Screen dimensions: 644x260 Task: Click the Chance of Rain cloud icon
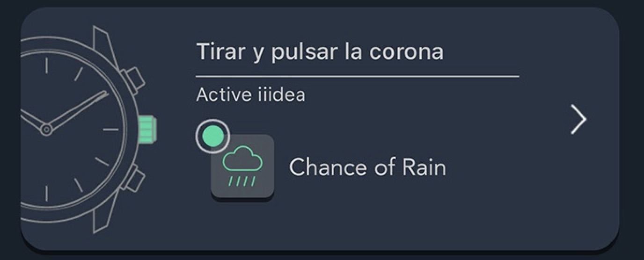point(242,161)
